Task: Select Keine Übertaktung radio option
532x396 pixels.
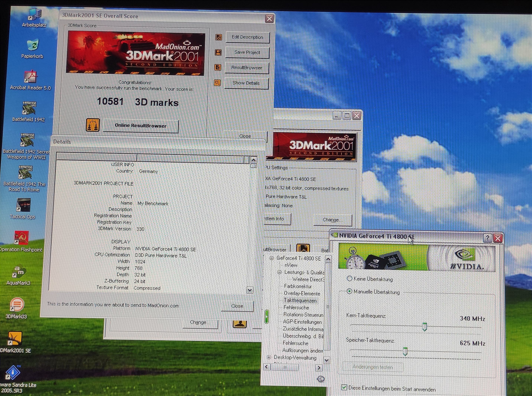Action: click(349, 278)
